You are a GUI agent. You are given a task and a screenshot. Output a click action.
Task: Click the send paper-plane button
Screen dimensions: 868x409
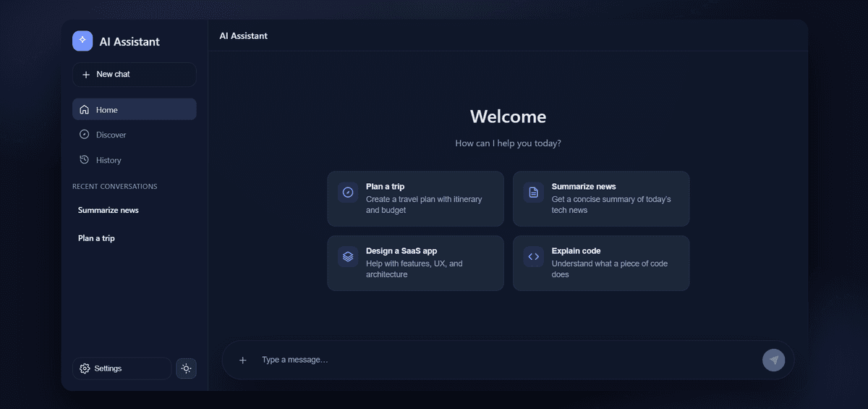(774, 360)
